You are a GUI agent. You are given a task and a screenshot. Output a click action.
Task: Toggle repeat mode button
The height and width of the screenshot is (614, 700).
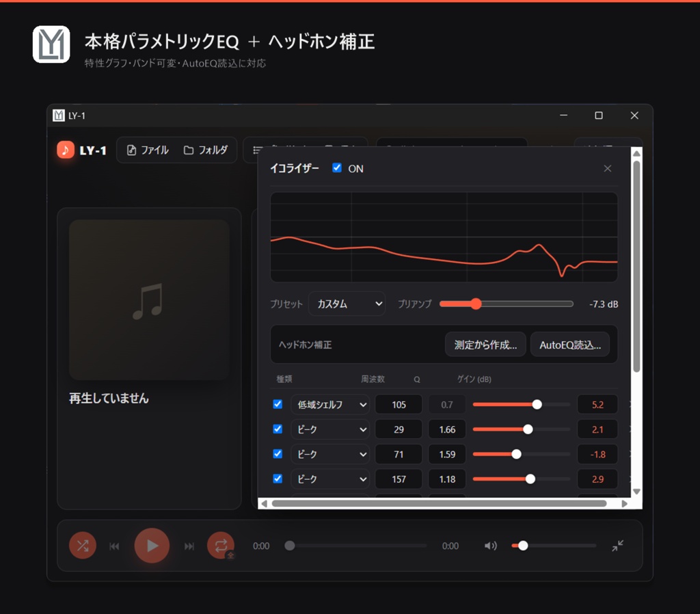[221, 545]
